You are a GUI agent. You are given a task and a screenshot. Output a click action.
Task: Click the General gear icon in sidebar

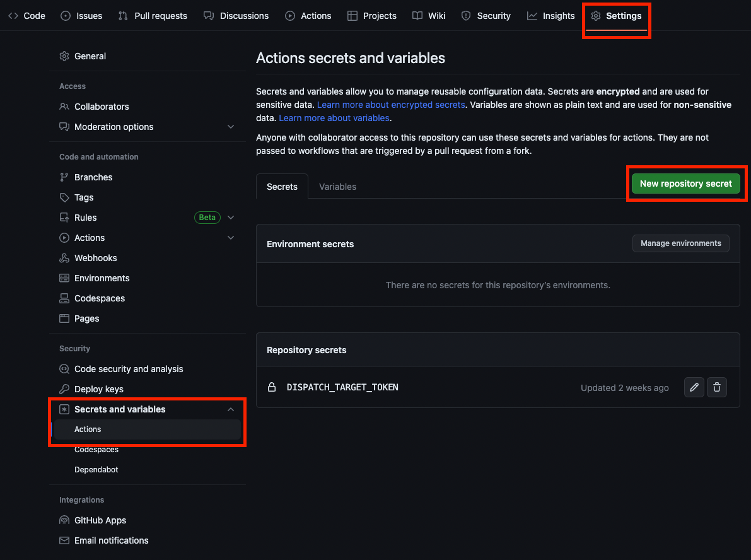pos(64,56)
